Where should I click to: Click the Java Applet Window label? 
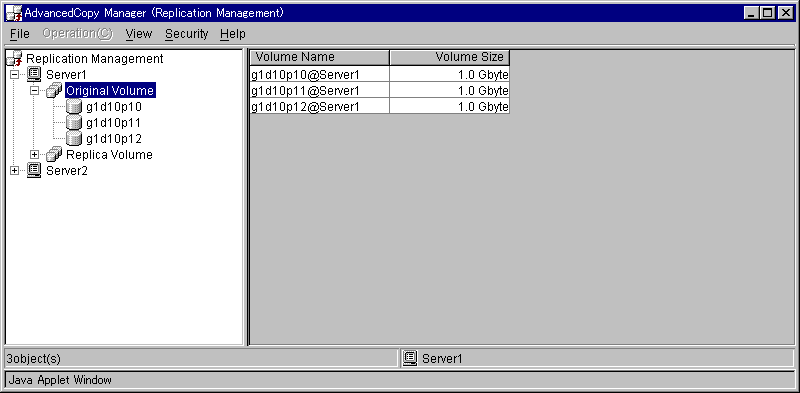[x=60, y=380]
